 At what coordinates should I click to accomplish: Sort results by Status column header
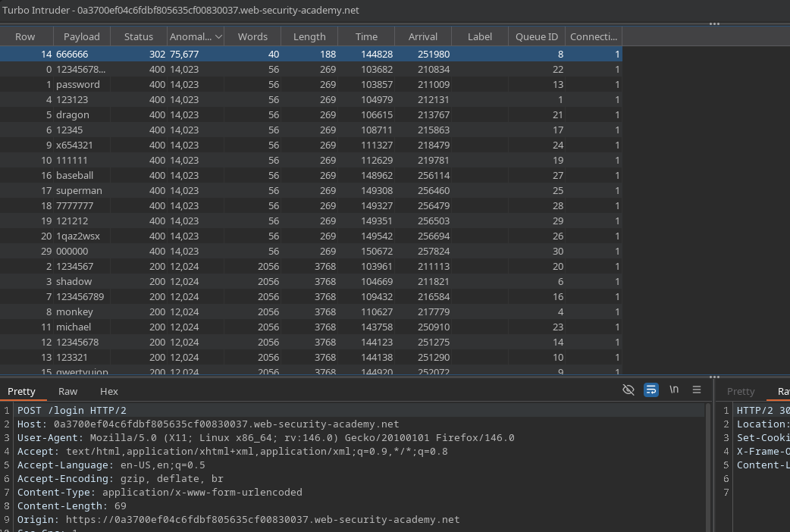coord(139,36)
